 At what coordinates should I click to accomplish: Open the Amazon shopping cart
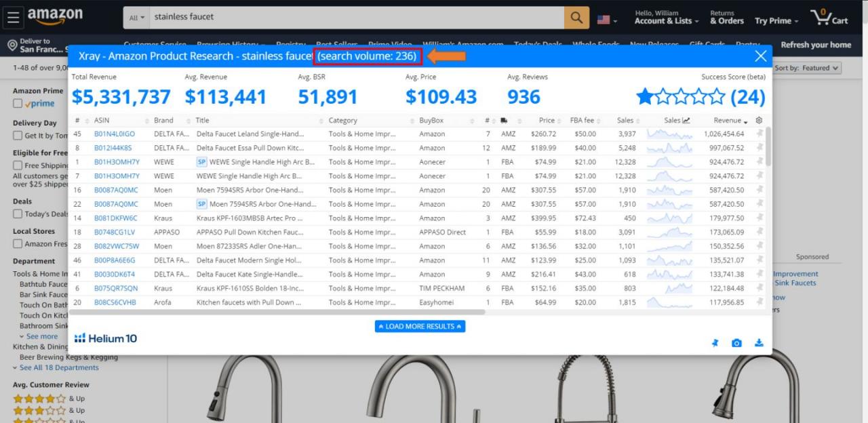[x=829, y=18]
